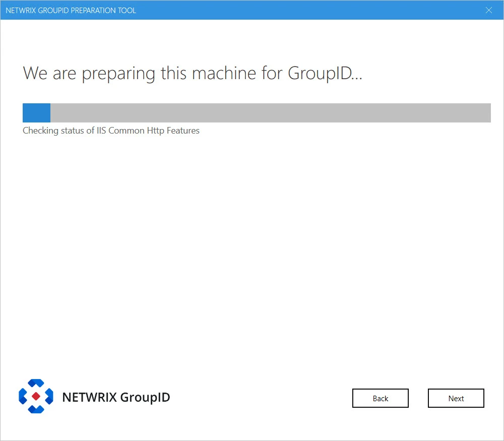This screenshot has height=441, width=504.
Task: Click the Netwrix GroupID logo icon
Action: [x=36, y=396]
